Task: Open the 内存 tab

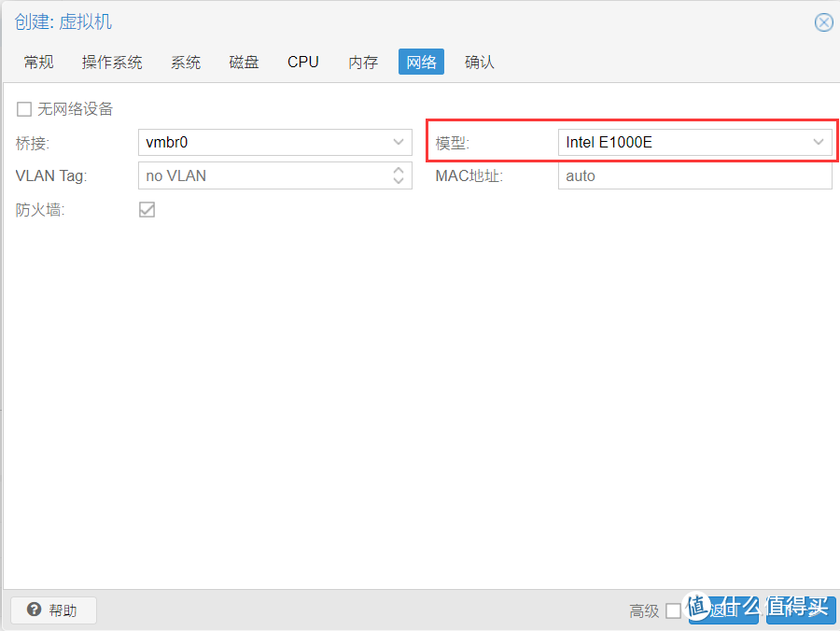Action: [x=363, y=63]
